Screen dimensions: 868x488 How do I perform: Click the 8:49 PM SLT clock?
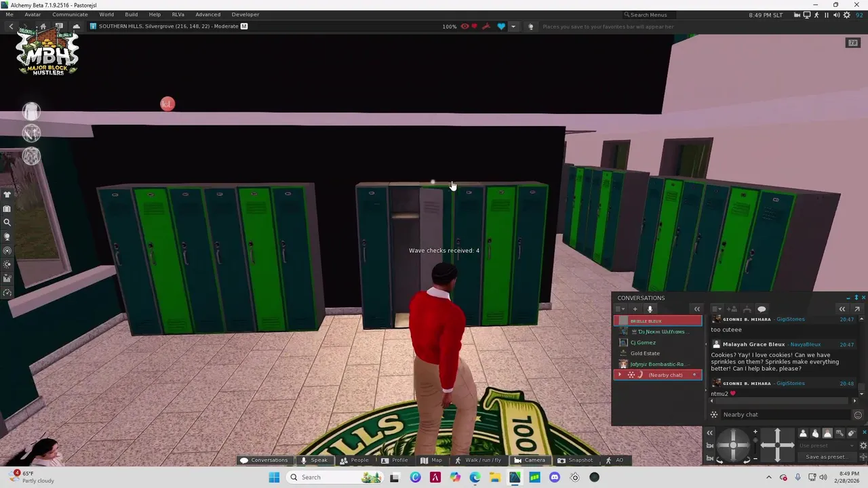766,15
